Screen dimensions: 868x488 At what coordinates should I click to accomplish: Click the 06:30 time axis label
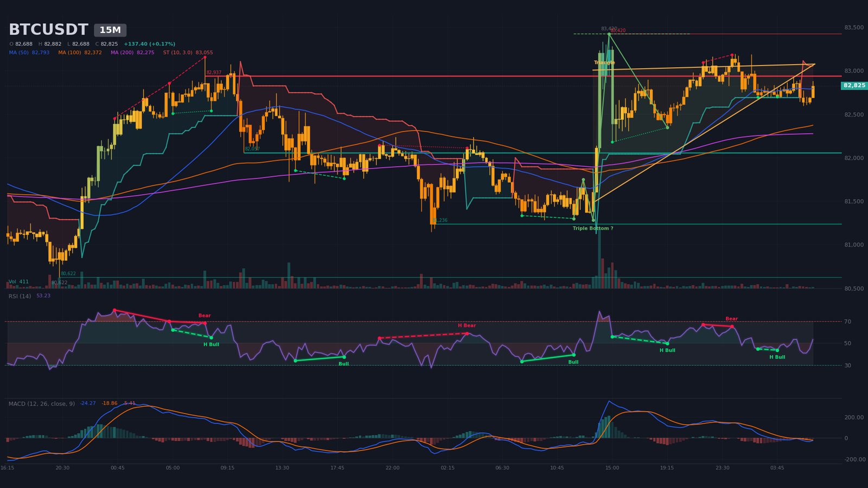click(502, 468)
